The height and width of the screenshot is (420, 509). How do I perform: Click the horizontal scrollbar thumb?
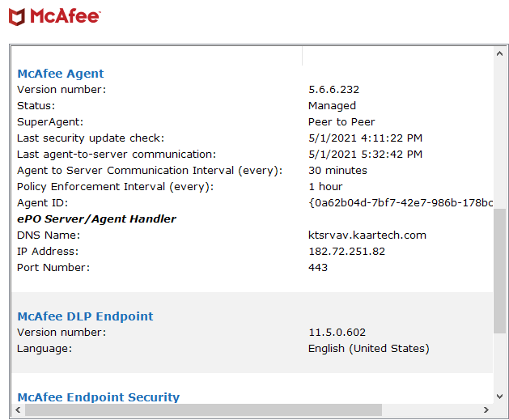(x=203, y=409)
